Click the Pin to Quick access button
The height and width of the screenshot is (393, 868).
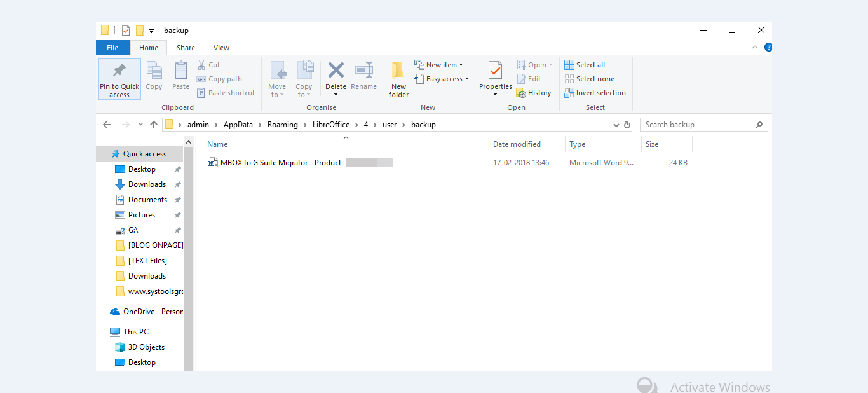[x=119, y=79]
